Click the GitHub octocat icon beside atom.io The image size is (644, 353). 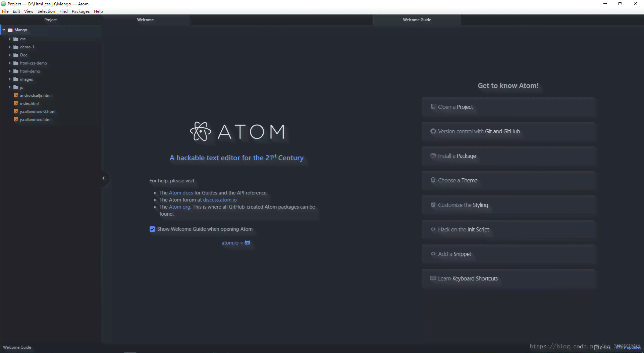click(247, 243)
